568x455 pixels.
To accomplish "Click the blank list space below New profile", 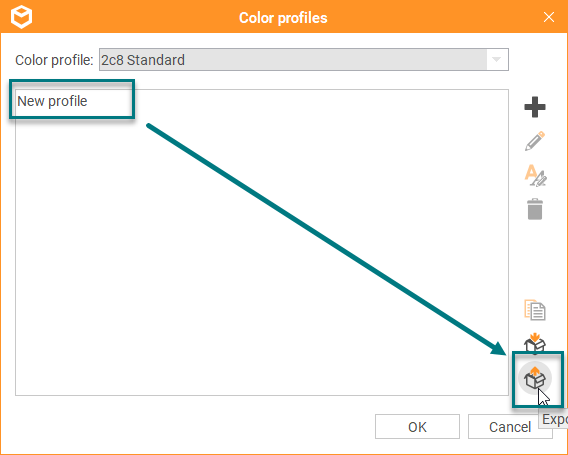I will coord(262,254).
